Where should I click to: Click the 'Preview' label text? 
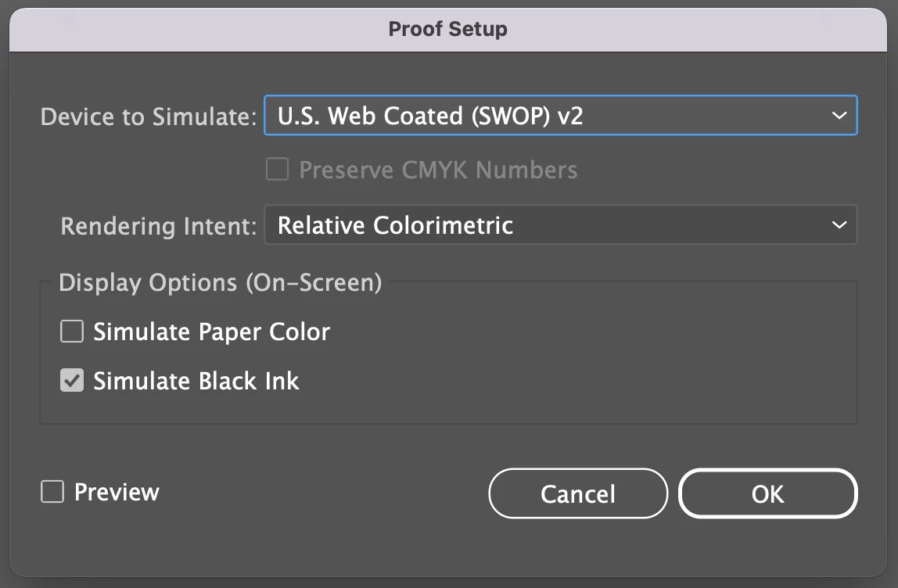click(117, 492)
